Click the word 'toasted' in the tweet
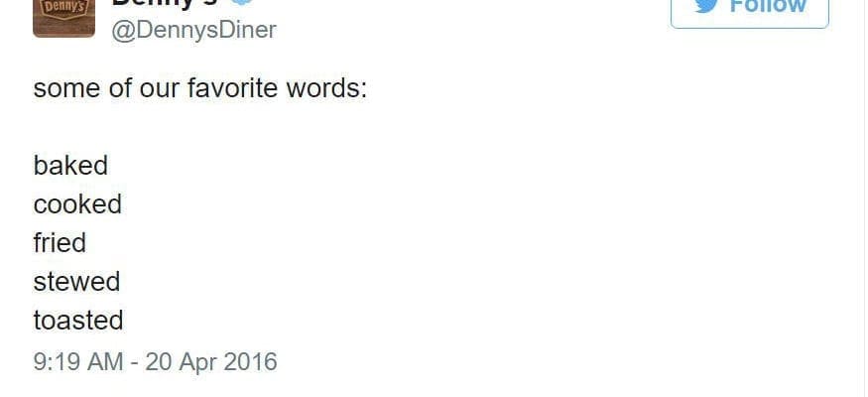This screenshot has width=868, height=397. [78, 321]
